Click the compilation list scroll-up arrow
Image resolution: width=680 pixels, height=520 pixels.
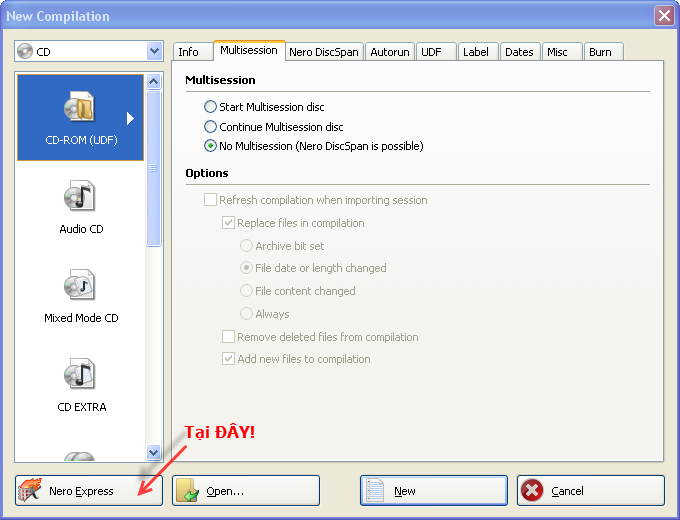[x=154, y=81]
